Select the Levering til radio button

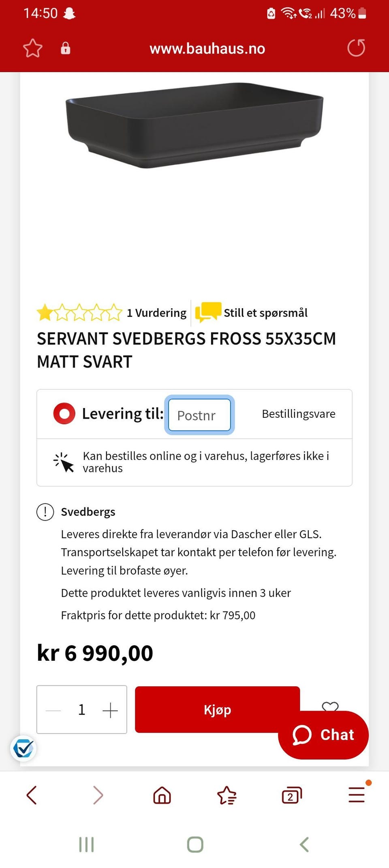[x=64, y=413]
